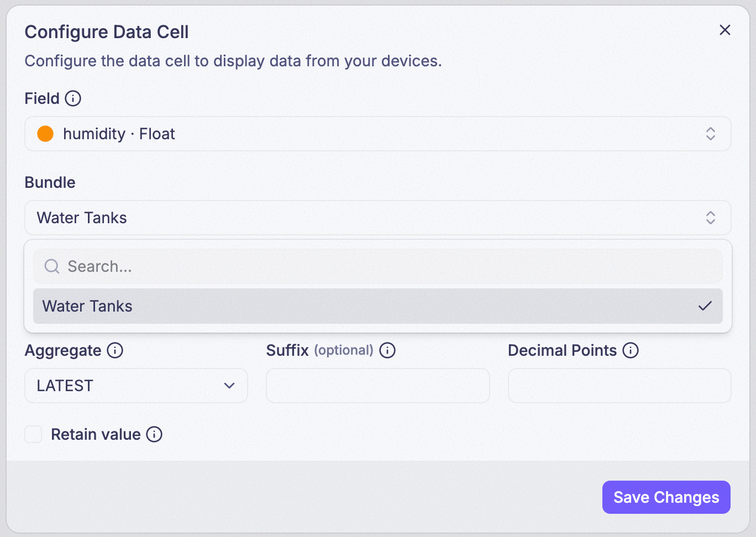Click the Field selector up-down arrows
Image resolution: width=756 pixels, height=537 pixels.
click(711, 134)
